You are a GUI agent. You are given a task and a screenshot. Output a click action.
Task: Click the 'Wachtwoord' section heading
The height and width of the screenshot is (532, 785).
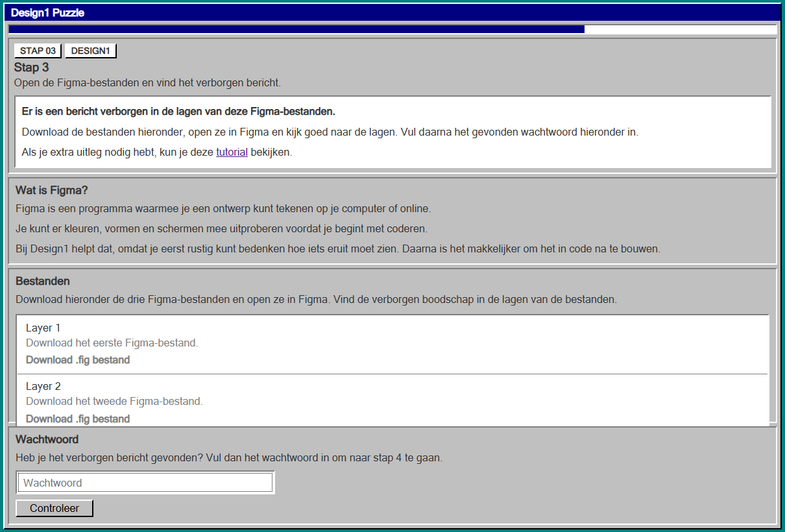point(47,440)
